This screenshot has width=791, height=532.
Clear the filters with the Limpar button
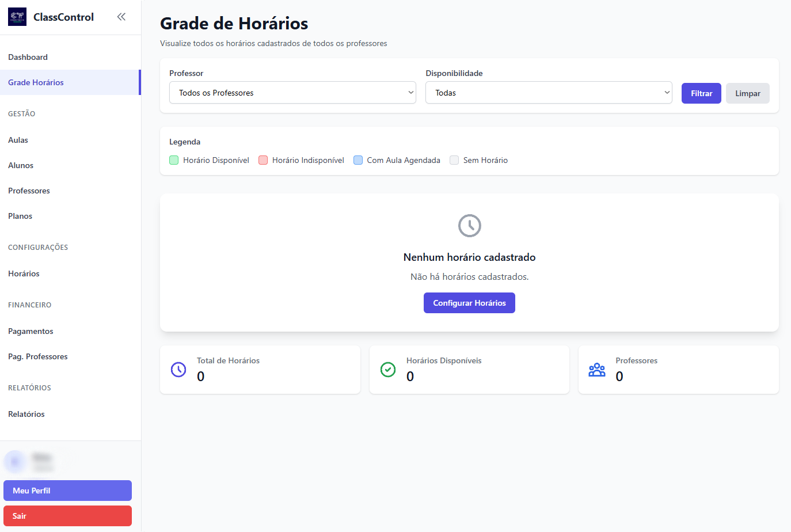[747, 92]
